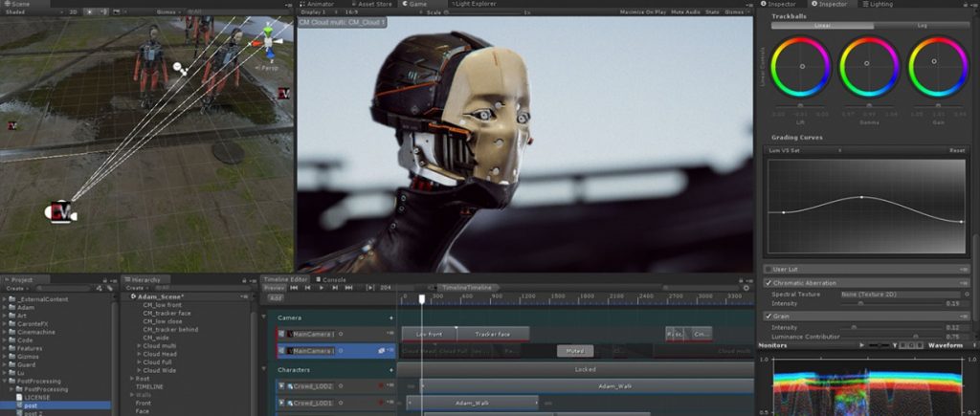Expand the Cloud multi hierarchy item
The width and height of the screenshot is (980, 416).
[139, 345]
